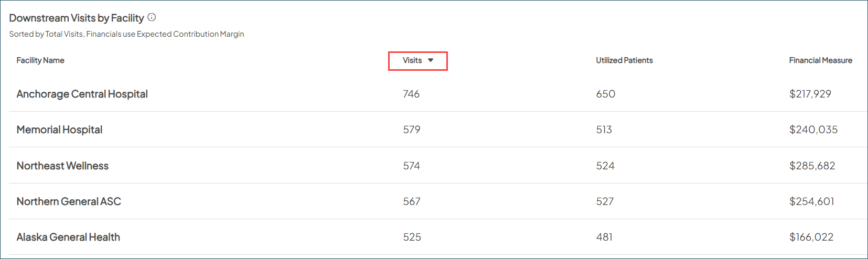Select Northeast Wellness facility
Viewport: 868px width, 259px height.
[62, 166]
